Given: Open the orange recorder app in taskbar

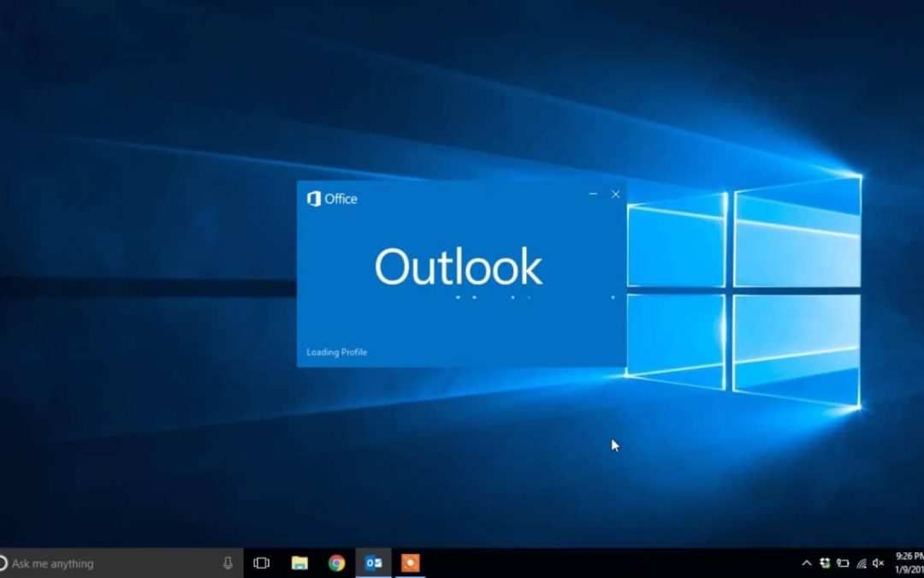Looking at the screenshot, I should [x=410, y=563].
